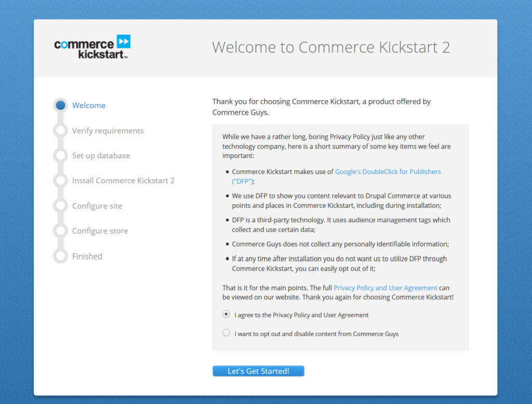
Task: Click the fast-forward icon in the Commerce Kickstart logo
Action: (124, 42)
